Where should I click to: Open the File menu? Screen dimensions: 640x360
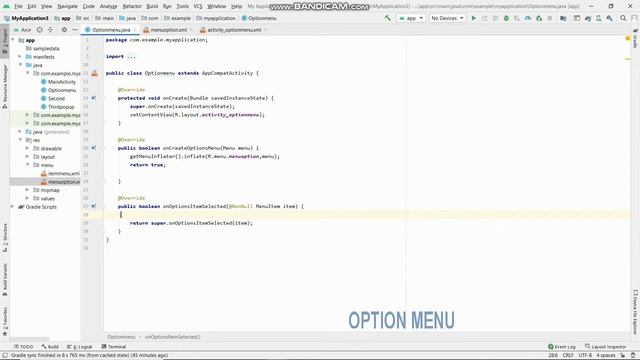point(18,6)
